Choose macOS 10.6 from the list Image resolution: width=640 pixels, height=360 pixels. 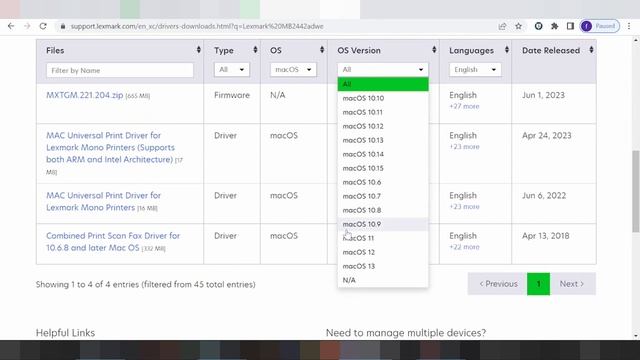tap(383, 182)
